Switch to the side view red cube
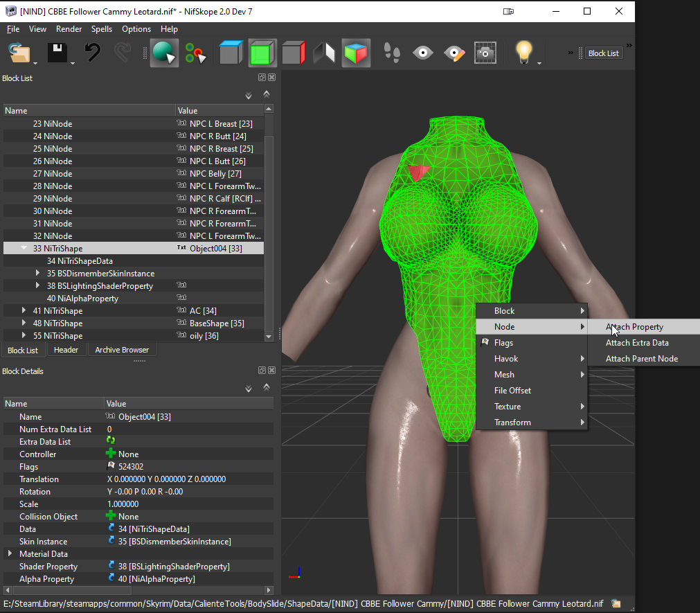Viewport: 700px width, 613px height. pyautogui.click(x=294, y=53)
